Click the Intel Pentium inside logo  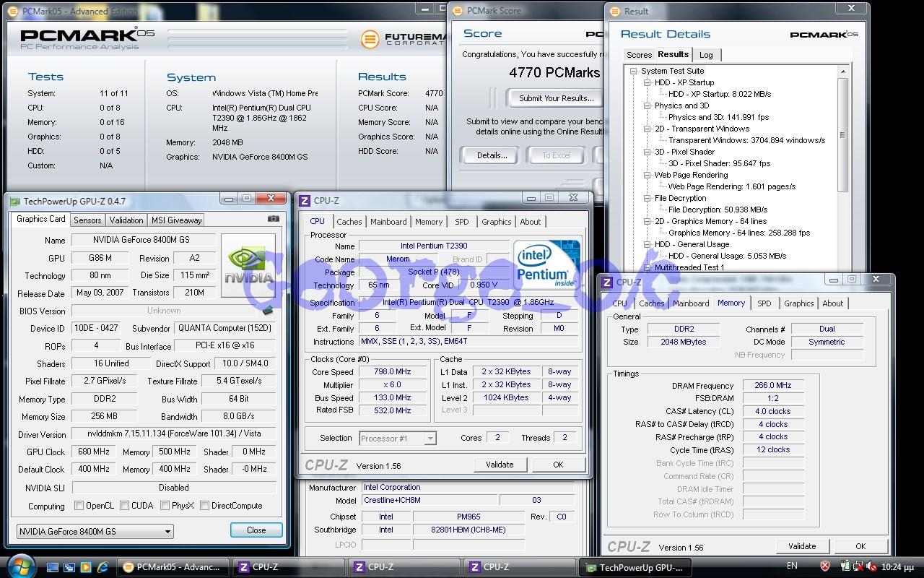coord(546,266)
